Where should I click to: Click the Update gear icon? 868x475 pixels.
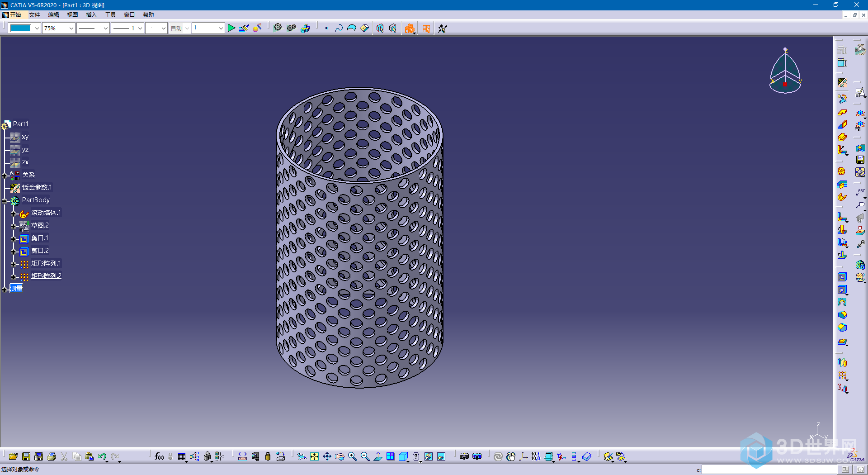click(278, 28)
